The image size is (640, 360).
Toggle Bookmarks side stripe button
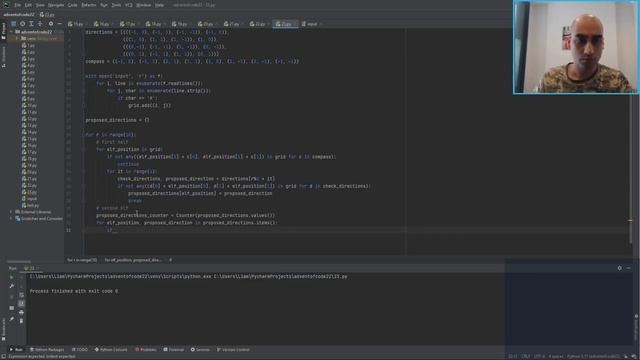(x=4, y=329)
